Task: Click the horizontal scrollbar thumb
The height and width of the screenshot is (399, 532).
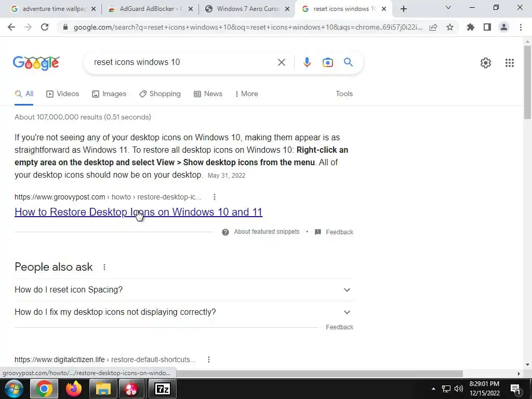Action: pos(319,374)
